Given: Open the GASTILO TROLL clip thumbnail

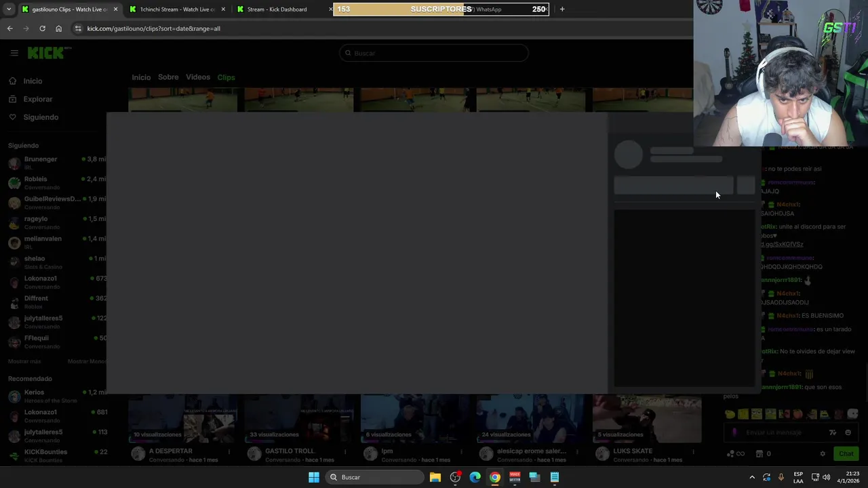Looking at the screenshot, I should [298, 418].
